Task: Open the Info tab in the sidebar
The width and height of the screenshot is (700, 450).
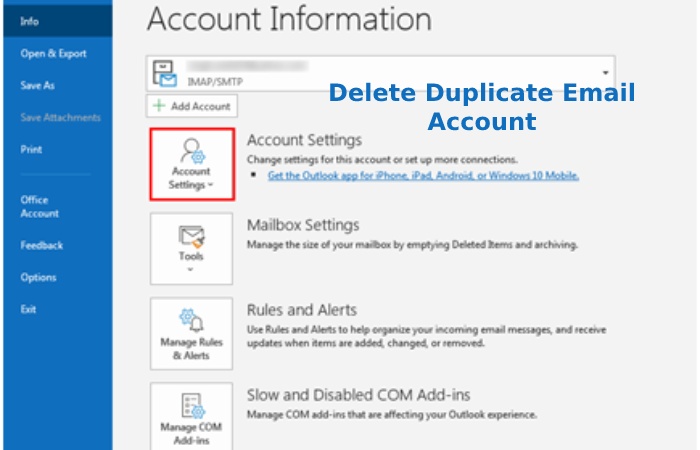Action: click(x=58, y=21)
